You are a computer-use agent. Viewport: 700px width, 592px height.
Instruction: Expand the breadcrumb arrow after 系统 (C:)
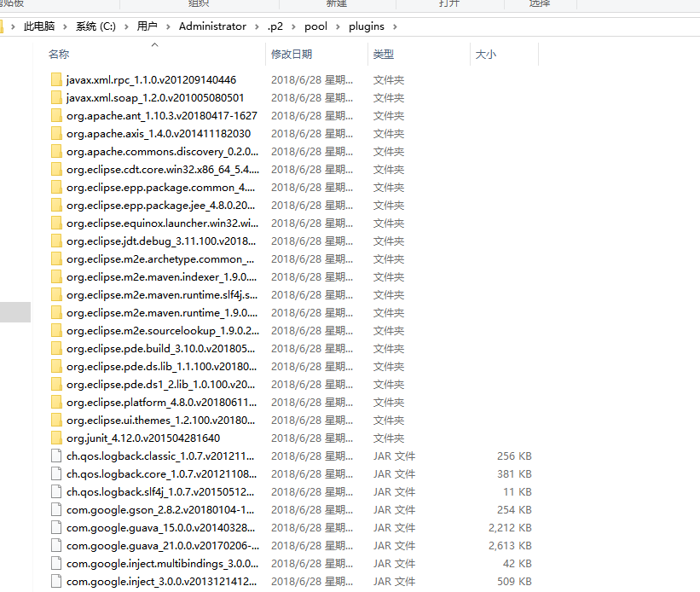pos(126,26)
